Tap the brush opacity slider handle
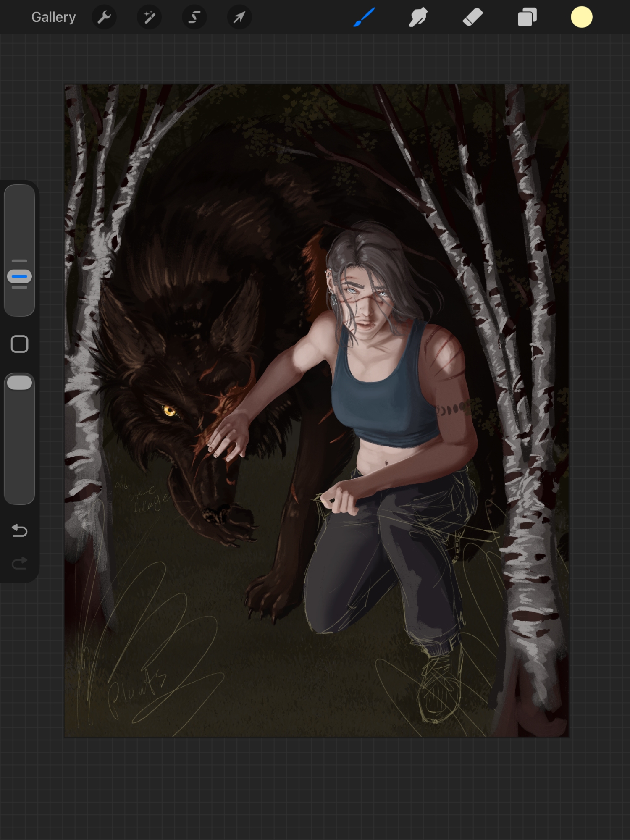630x840 pixels. tap(19, 383)
